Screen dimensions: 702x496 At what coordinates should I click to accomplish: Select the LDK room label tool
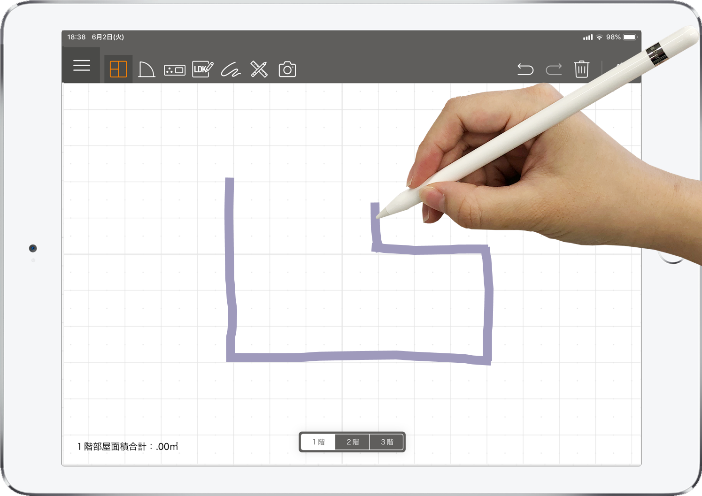(203, 69)
